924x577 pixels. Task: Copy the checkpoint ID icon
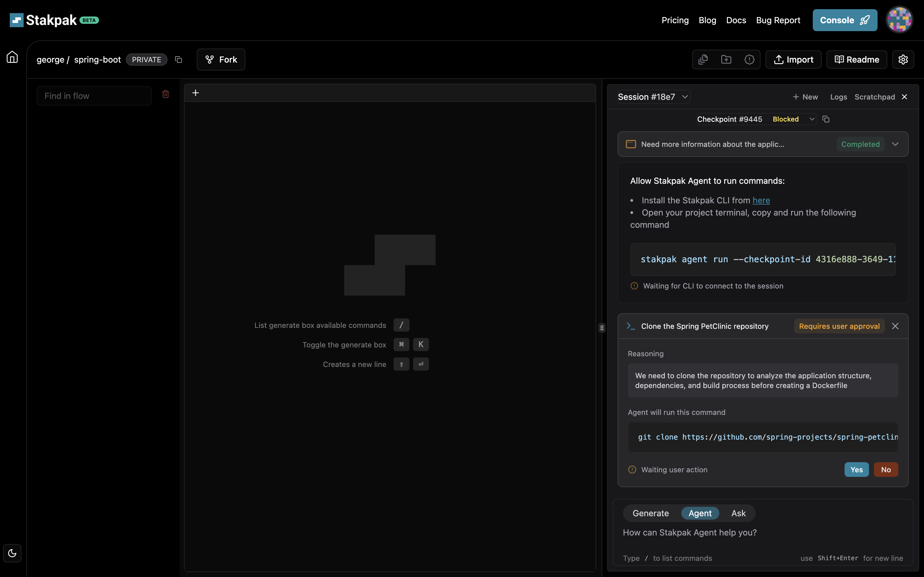(x=826, y=119)
